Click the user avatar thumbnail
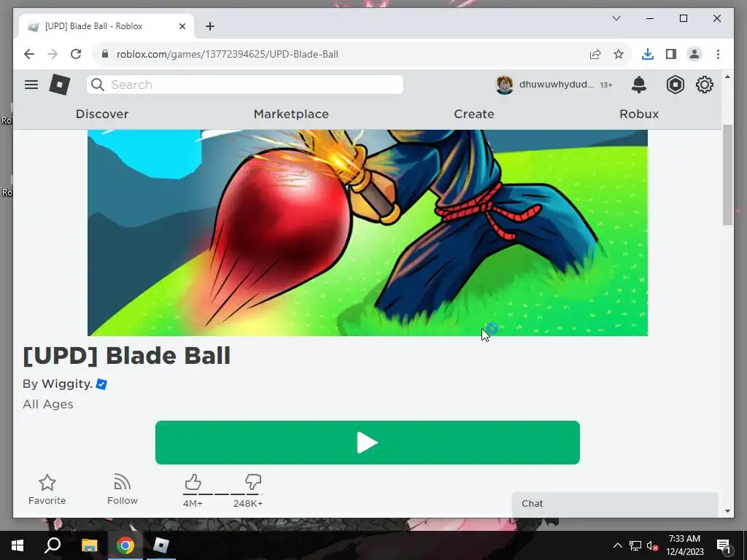 505,85
